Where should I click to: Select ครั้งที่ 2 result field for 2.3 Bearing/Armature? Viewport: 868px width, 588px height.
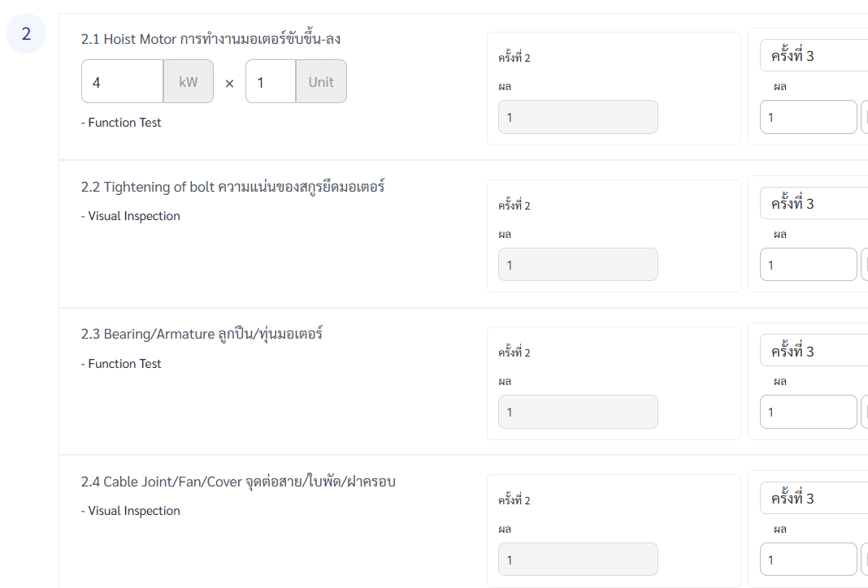pos(578,412)
